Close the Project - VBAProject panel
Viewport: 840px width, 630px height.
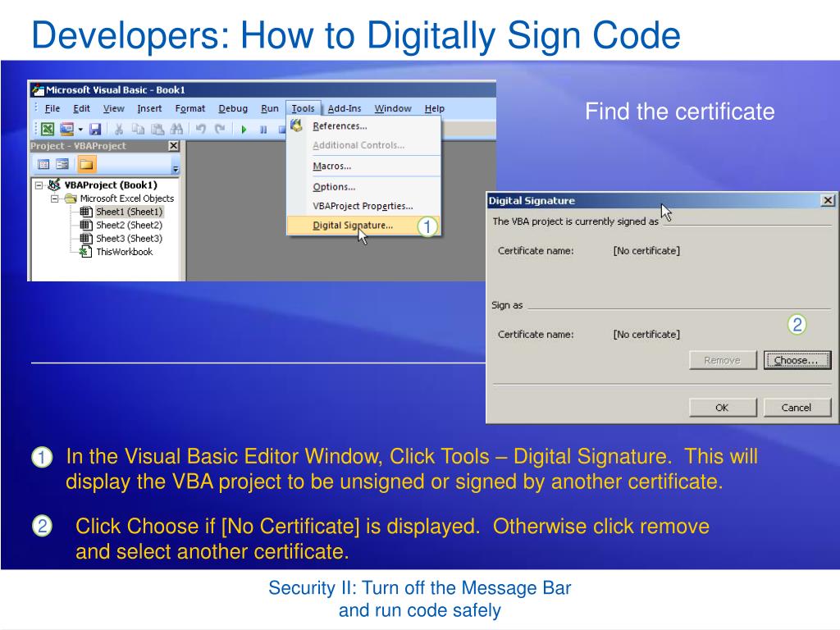click(174, 146)
